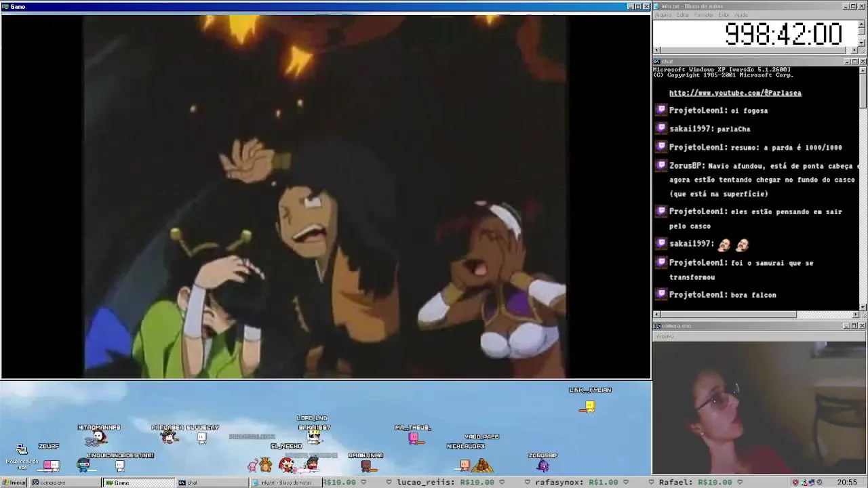Viewport: 868px width, 488px height.
Task: Click the YAGO_PAES avatar character
Action: [x=482, y=465]
